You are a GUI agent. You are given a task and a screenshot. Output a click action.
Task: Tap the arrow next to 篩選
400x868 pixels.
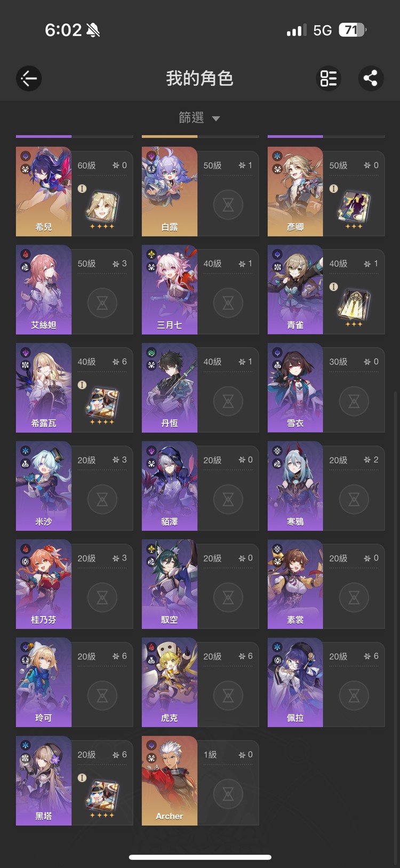point(216,119)
